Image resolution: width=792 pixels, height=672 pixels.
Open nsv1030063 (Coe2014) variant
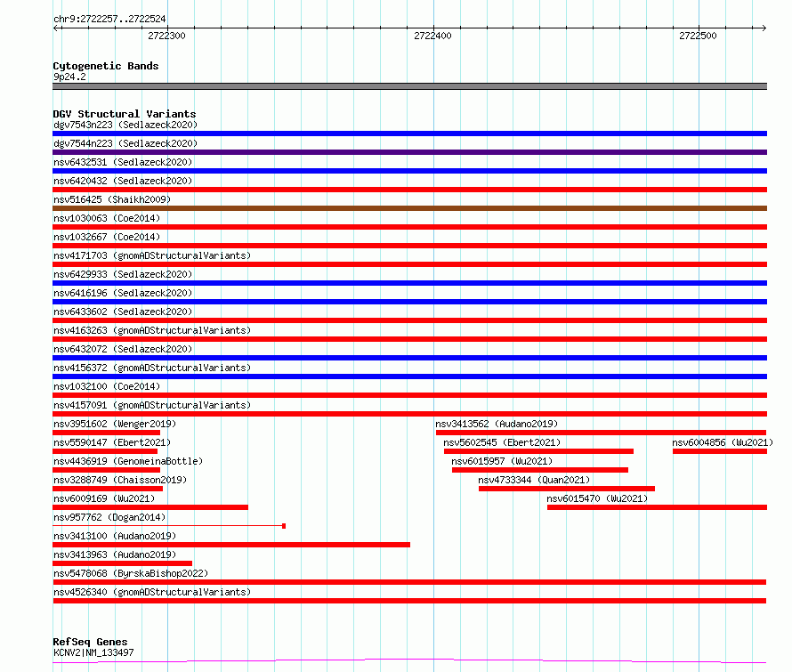[107, 218]
